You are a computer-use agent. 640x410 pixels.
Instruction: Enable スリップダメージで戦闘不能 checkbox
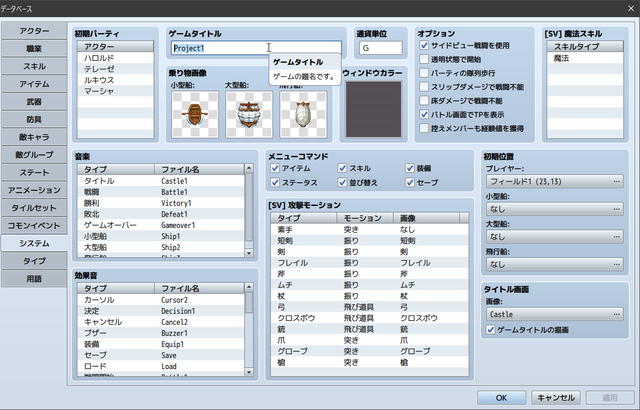pyautogui.click(x=424, y=87)
